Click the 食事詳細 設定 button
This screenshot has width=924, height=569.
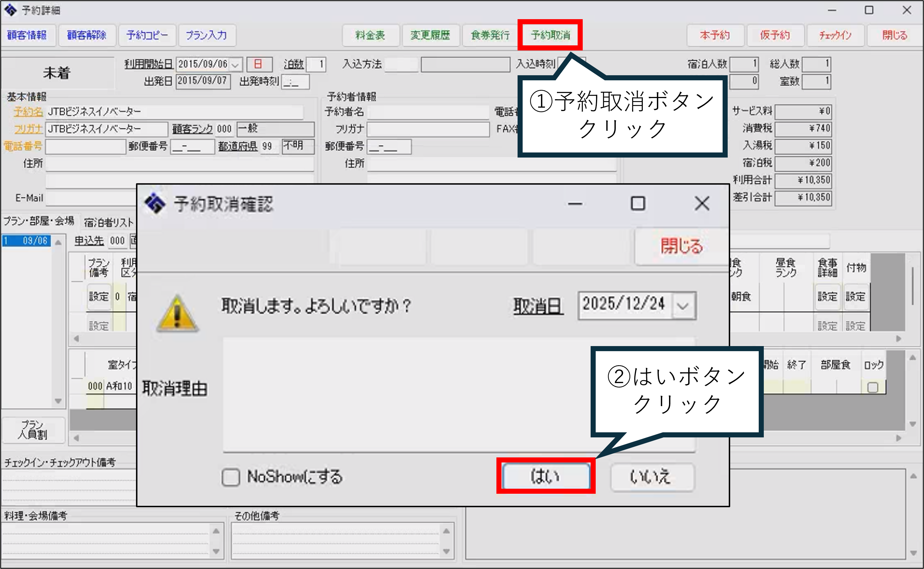(827, 296)
